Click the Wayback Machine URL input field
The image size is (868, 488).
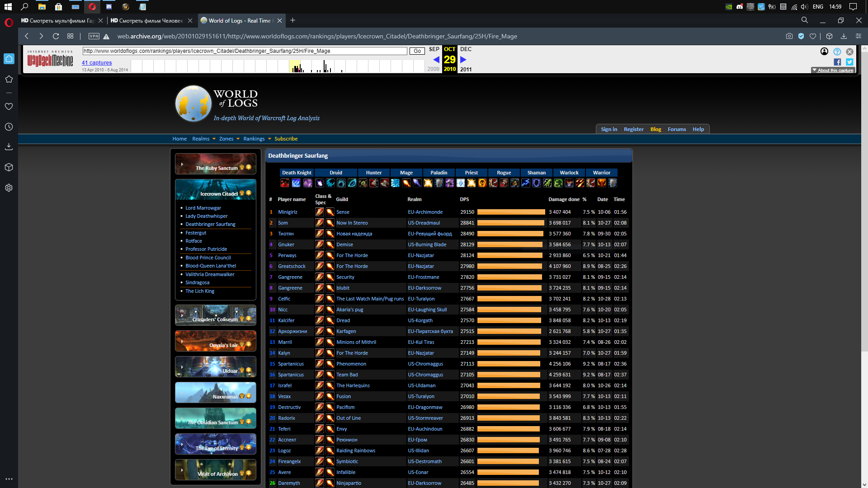click(x=245, y=51)
